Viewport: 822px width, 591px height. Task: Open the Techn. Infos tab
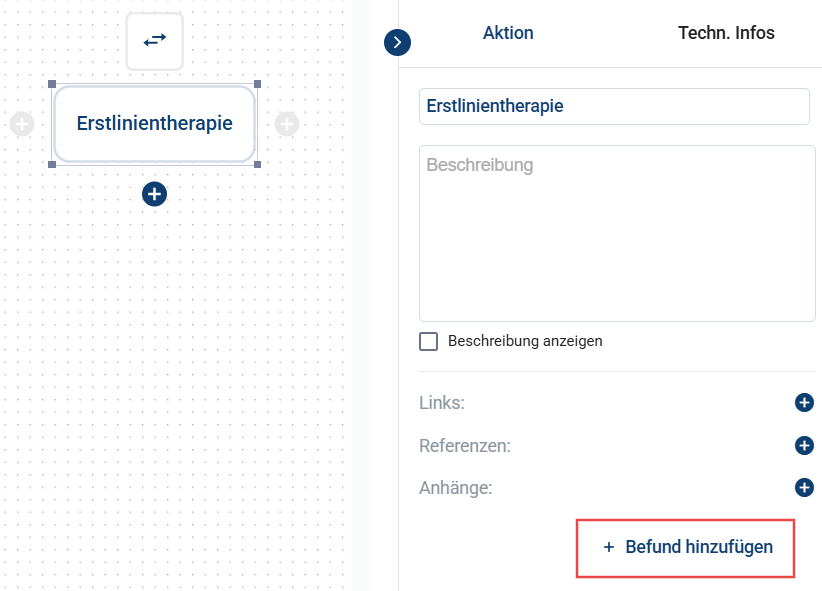coord(726,33)
